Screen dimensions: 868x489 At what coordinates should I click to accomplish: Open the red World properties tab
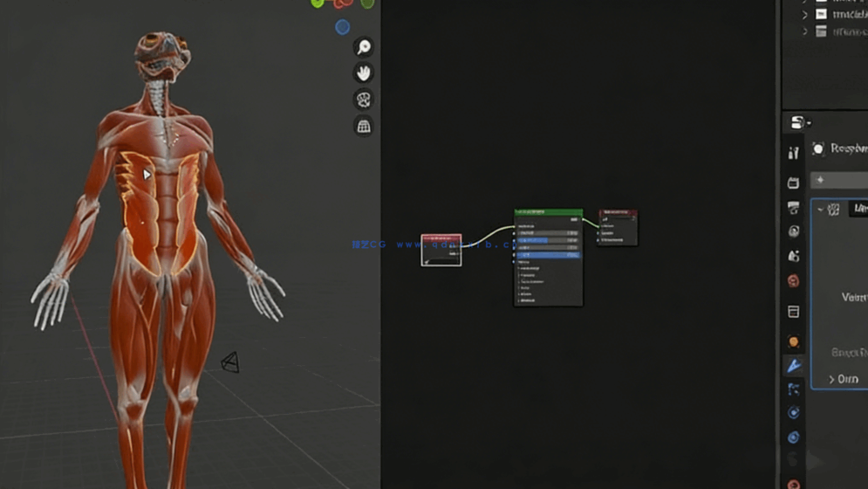coord(793,281)
